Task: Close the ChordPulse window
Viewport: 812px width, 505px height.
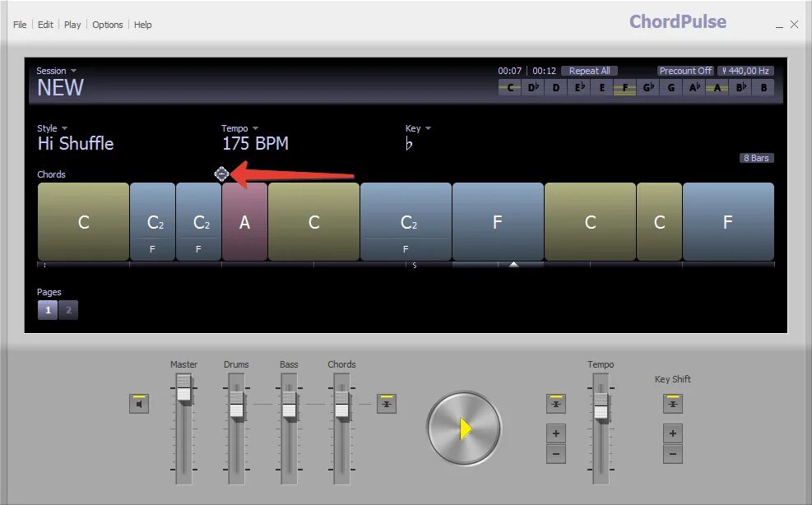Action: 795,25
